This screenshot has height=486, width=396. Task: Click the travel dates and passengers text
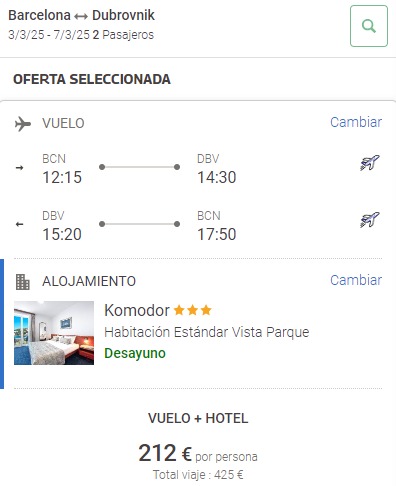[x=81, y=35]
